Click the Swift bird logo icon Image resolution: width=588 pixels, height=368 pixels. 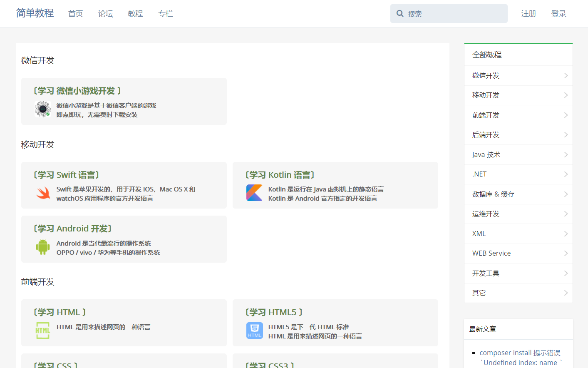(43, 193)
